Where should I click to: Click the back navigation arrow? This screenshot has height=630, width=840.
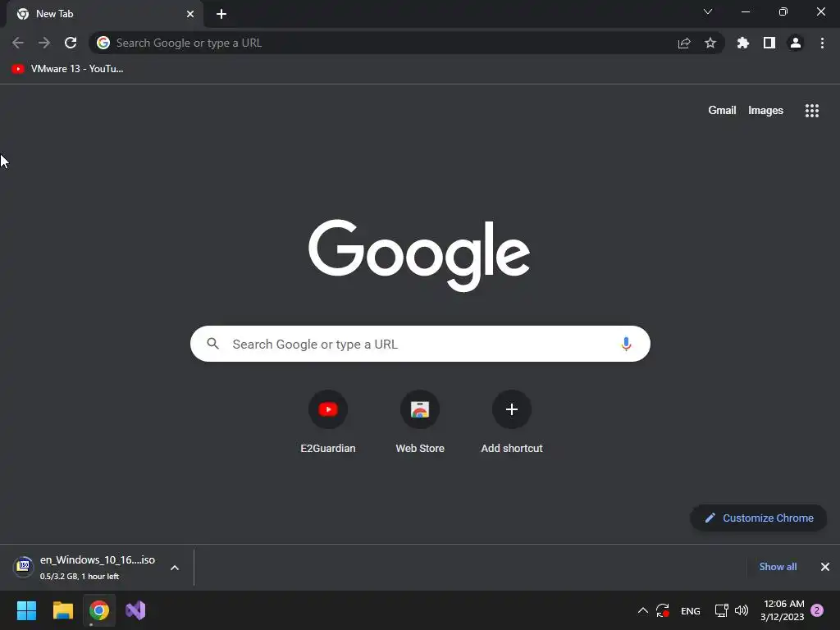[x=18, y=43]
